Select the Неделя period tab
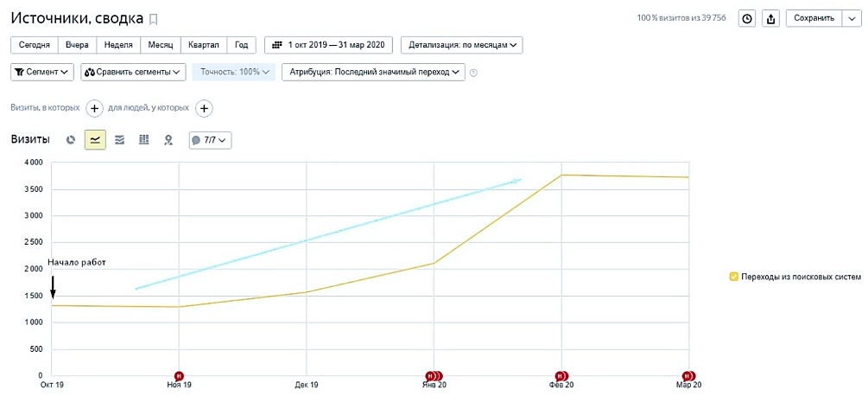This screenshot has height=415, width=868. [x=118, y=45]
